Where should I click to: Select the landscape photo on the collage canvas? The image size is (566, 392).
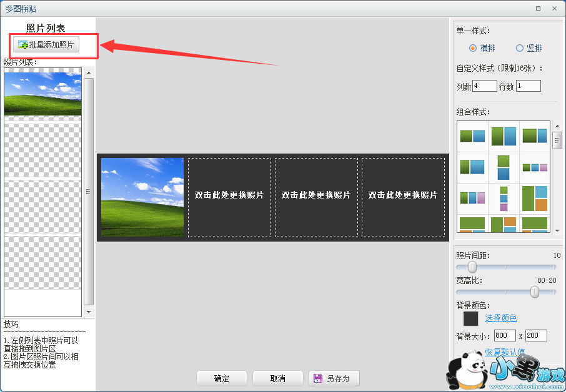pos(142,197)
